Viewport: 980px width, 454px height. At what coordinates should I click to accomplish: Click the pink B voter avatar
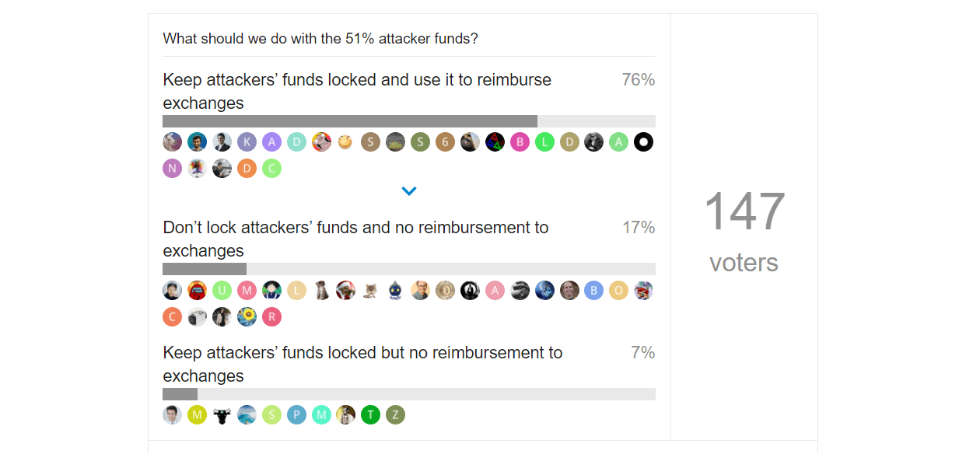(x=520, y=141)
